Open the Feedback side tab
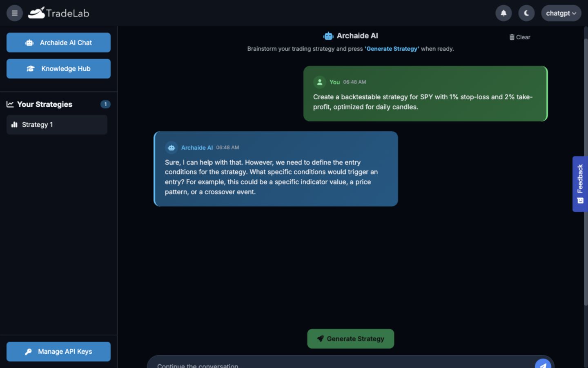Image resolution: width=588 pixels, height=368 pixels. tap(580, 184)
